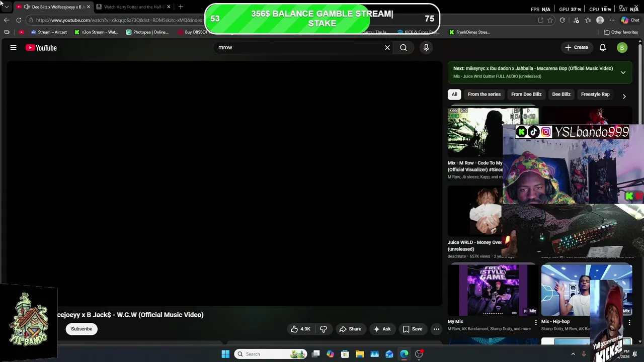This screenshot has height=362, width=644.
Task: Open Photos app from the taskbar
Action: (x=374, y=354)
